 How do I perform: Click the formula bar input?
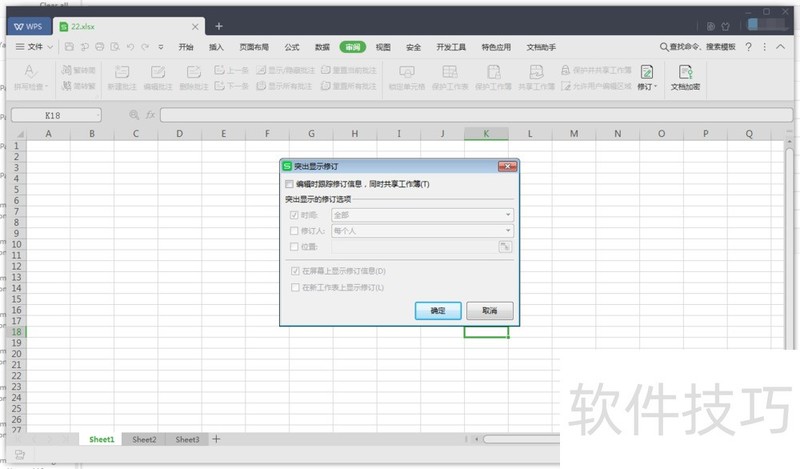(477, 115)
